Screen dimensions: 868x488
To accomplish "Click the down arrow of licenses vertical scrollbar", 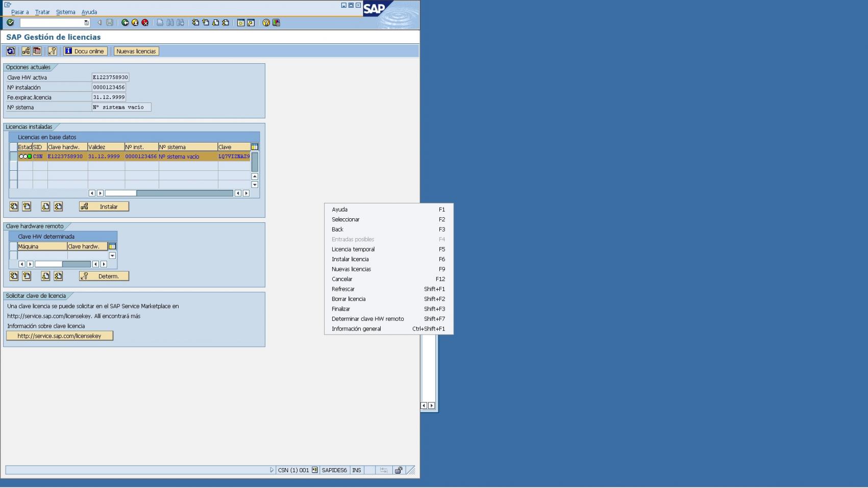I will coord(255,185).
